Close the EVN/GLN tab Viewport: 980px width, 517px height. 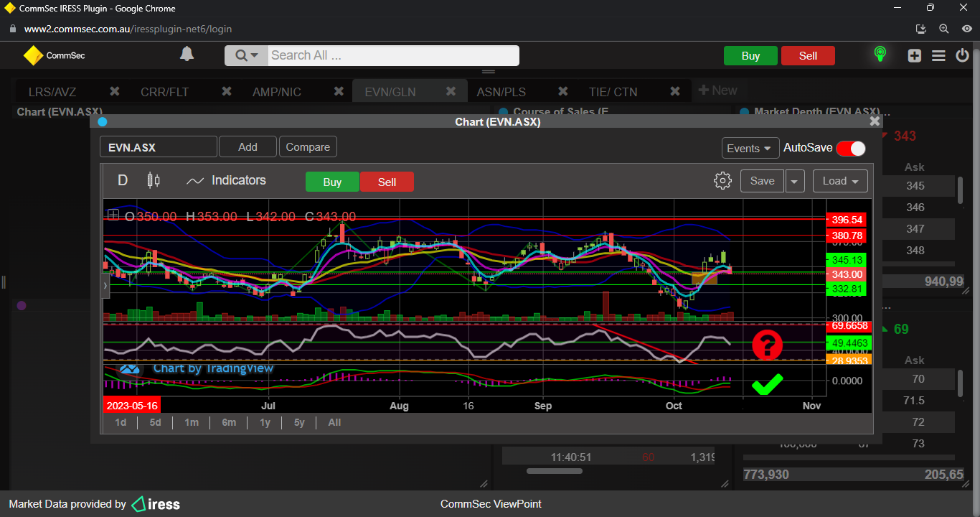451,91
